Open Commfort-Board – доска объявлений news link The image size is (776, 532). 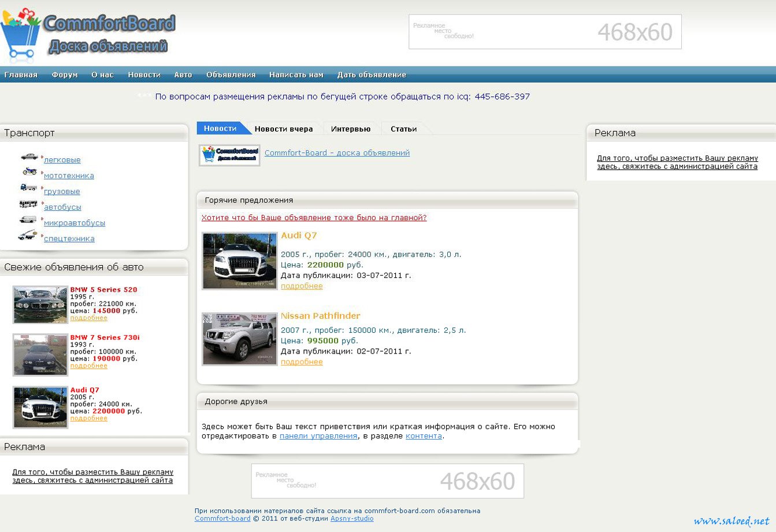[x=337, y=153]
